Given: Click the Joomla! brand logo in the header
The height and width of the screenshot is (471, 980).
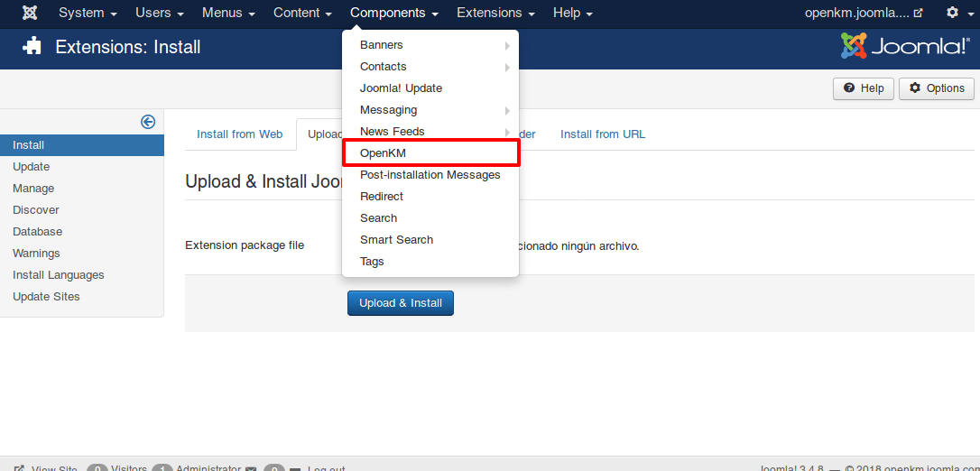Looking at the screenshot, I should point(906,46).
